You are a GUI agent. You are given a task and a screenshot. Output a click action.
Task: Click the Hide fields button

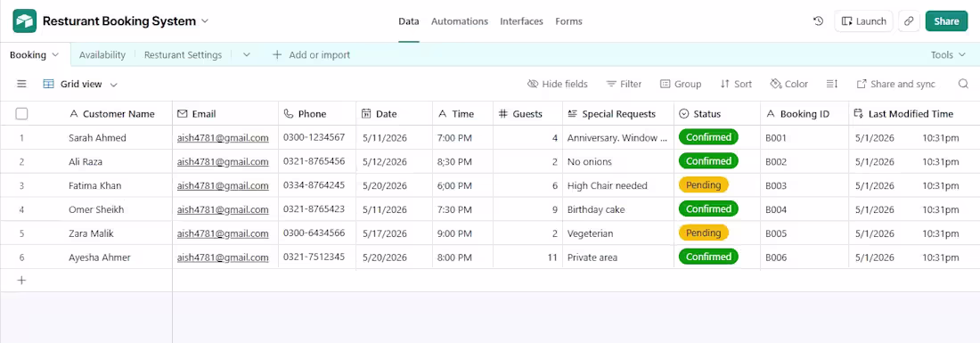click(x=558, y=84)
